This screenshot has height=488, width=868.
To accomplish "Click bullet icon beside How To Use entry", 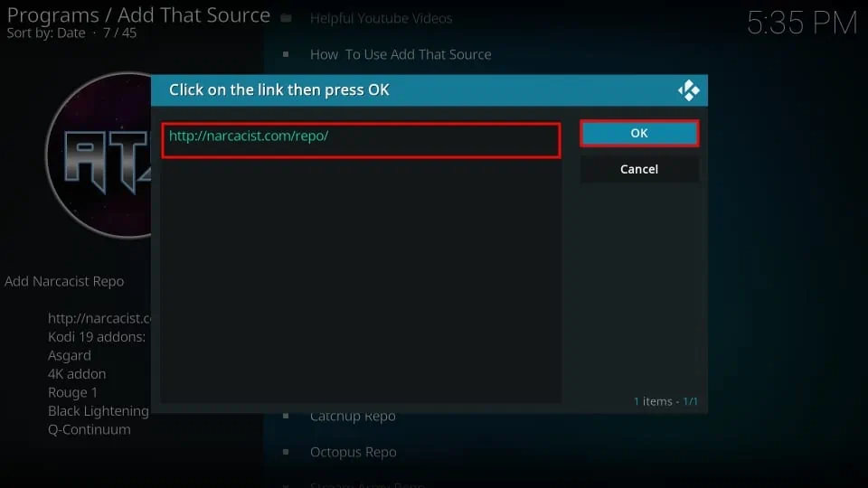I will coord(286,54).
